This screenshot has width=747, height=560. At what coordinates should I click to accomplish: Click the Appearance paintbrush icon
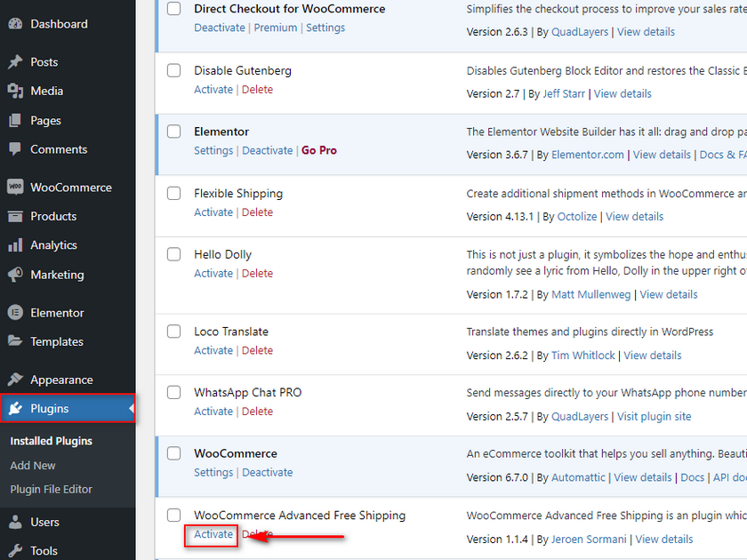[15, 380]
